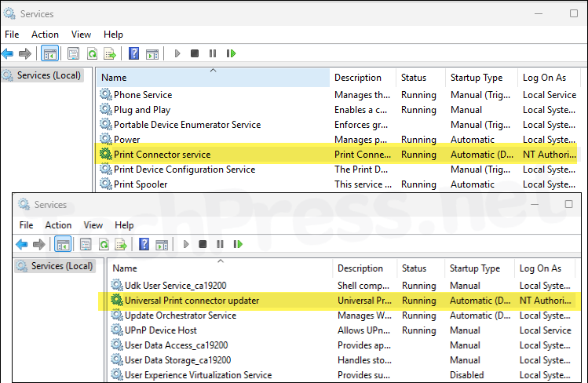Minimize the bottom Services window
The height and width of the screenshot is (383, 588).
pyautogui.click(x=535, y=204)
